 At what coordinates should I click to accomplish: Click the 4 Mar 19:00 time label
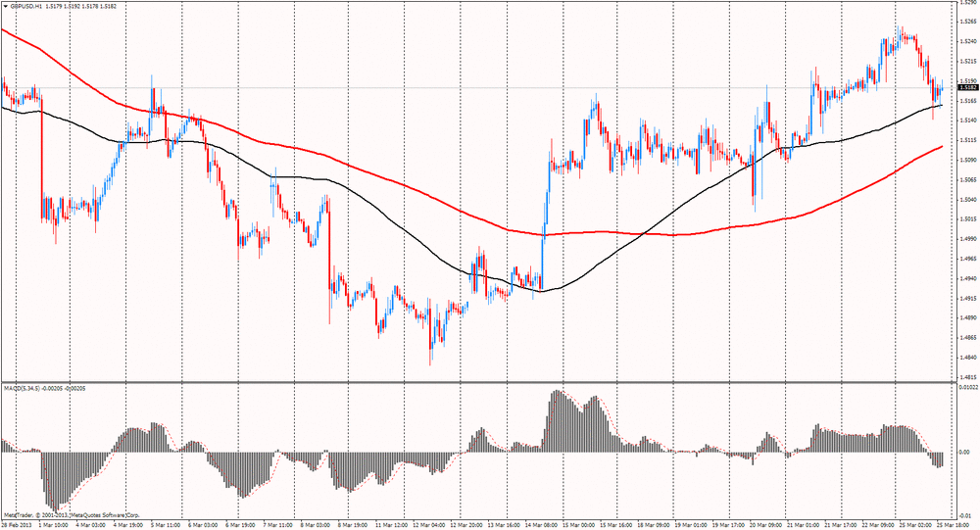click(128, 525)
